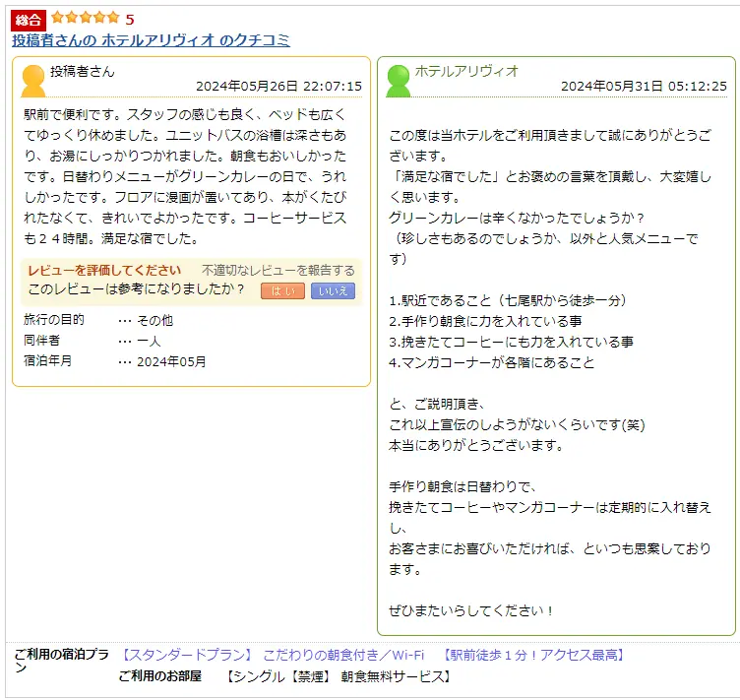Click the 旅行の目的 label

click(54, 320)
